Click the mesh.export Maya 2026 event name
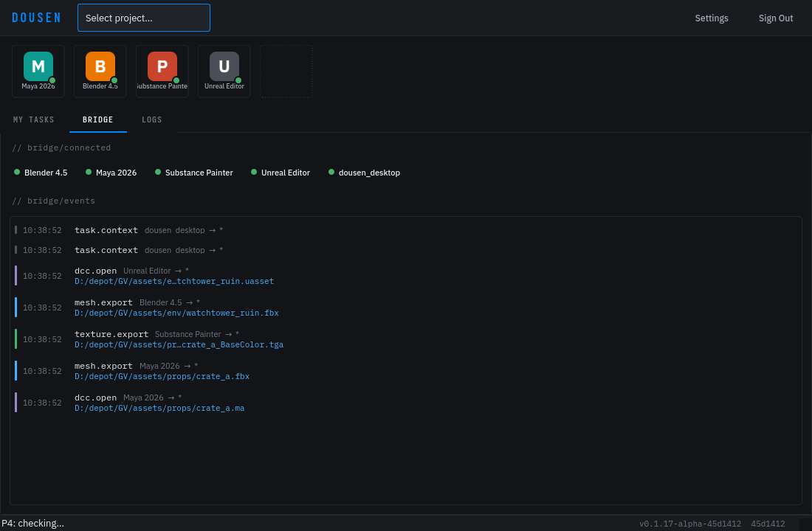This screenshot has width=812, height=531. (103, 366)
